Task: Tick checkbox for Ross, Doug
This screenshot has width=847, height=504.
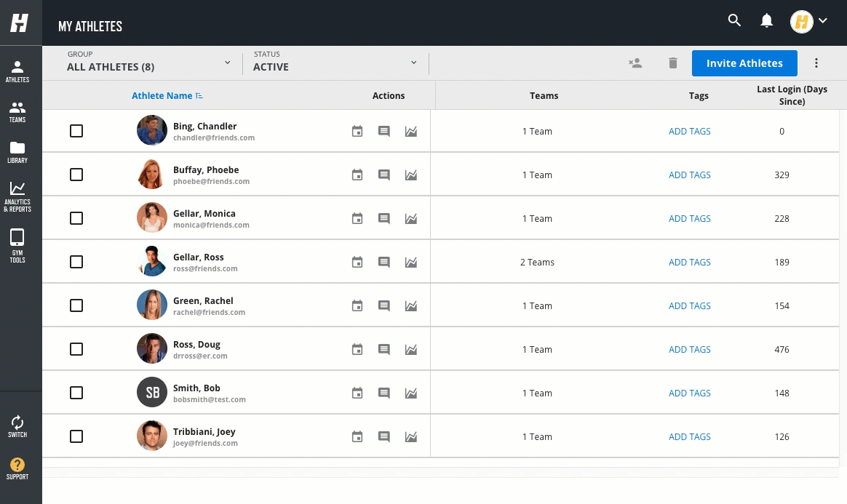Action: pyautogui.click(x=76, y=350)
